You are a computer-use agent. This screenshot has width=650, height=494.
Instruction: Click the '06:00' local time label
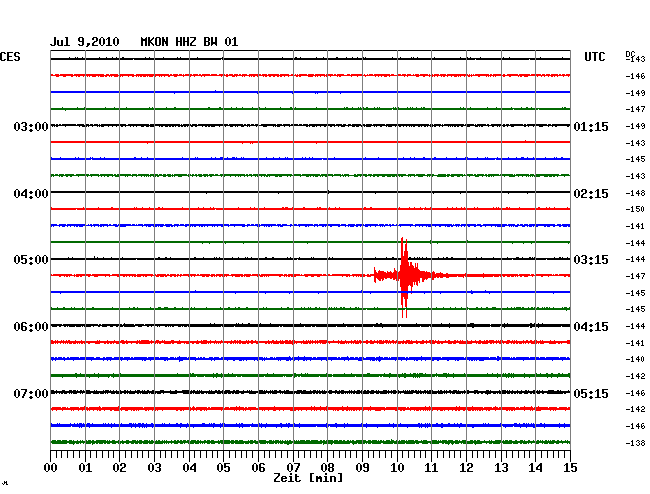[31, 327]
